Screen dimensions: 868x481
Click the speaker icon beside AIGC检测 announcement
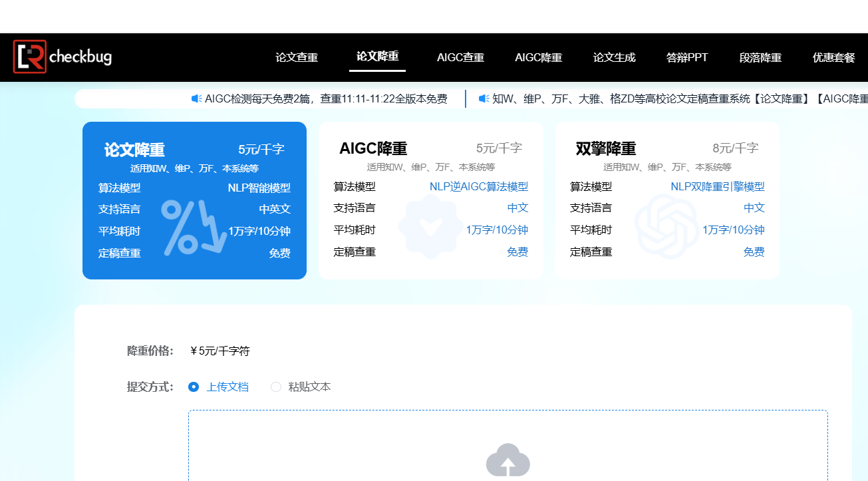197,98
